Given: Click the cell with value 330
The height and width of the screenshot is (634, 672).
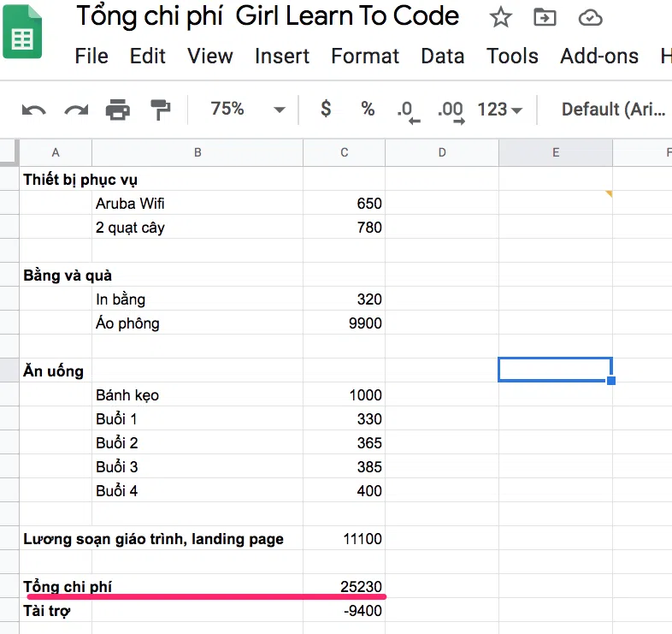Looking at the screenshot, I should [345, 419].
